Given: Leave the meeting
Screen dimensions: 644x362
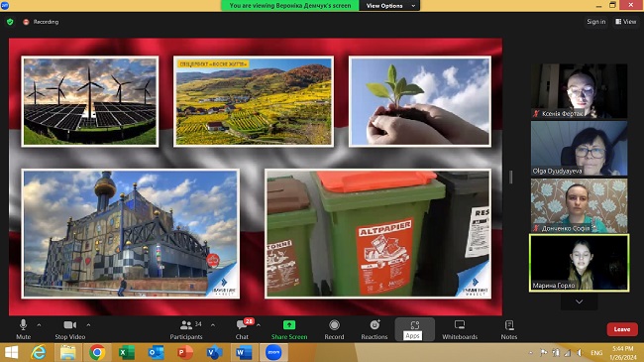Looking at the screenshot, I should click(622, 329).
